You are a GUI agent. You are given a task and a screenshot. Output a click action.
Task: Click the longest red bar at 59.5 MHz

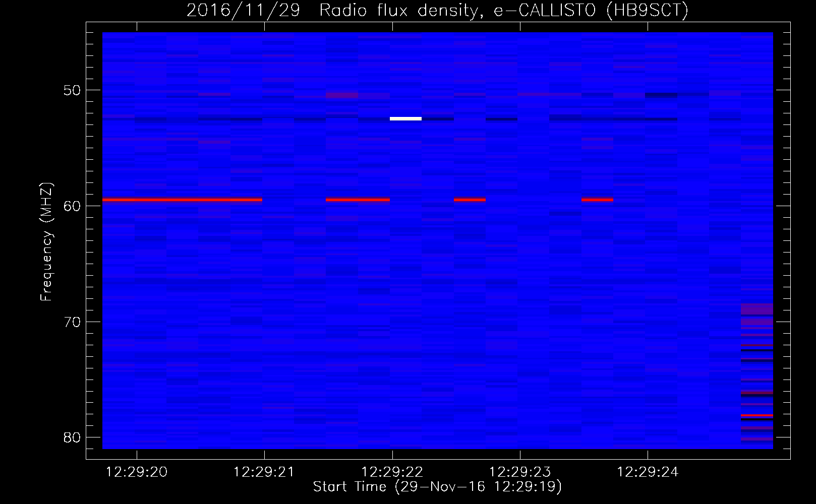[x=182, y=200]
